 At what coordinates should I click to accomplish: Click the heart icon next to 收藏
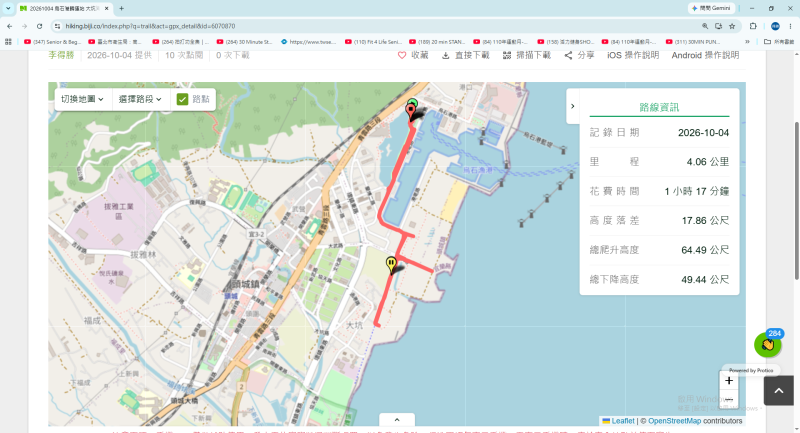[x=402, y=55]
